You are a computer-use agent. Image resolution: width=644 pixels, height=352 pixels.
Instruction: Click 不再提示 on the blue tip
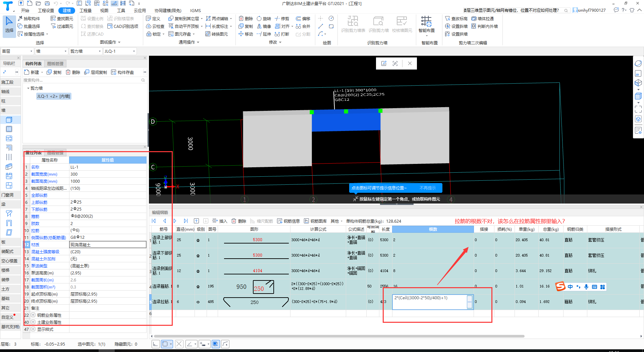tap(428, 188)
